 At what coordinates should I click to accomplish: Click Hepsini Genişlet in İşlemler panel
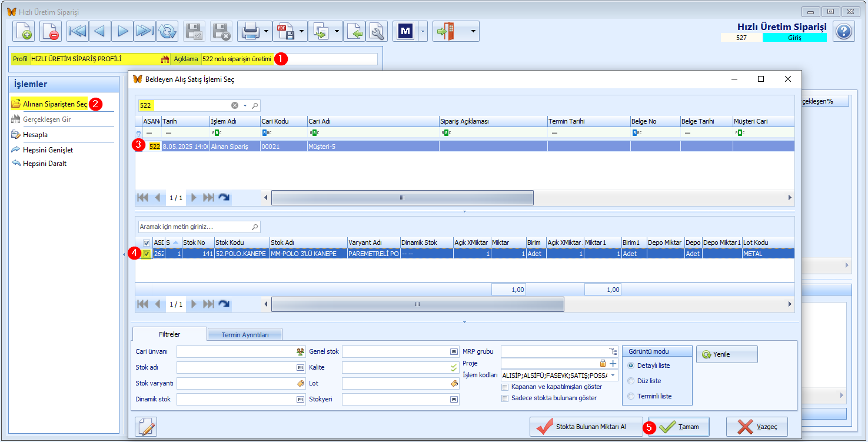point(48,150)
